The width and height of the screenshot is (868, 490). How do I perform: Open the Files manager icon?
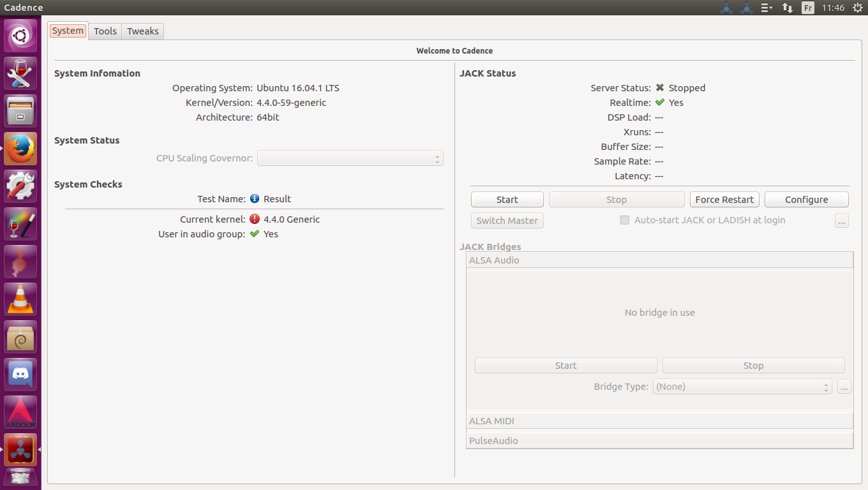tap(20, 111)
